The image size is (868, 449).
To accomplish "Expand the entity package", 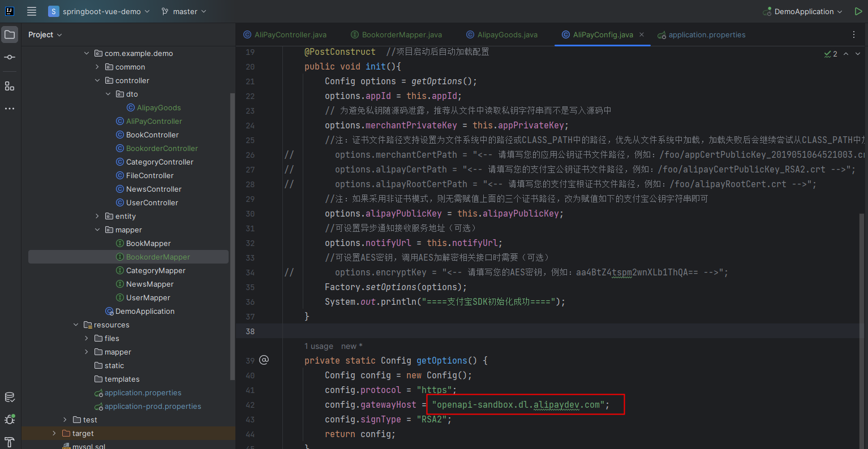I will coord(97,216).
